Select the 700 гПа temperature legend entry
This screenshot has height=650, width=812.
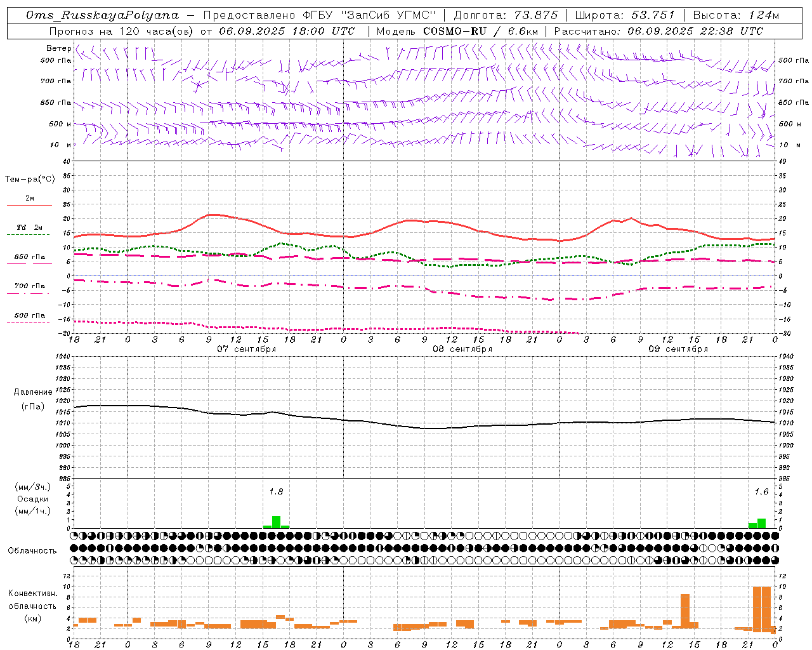click(29, 286)
